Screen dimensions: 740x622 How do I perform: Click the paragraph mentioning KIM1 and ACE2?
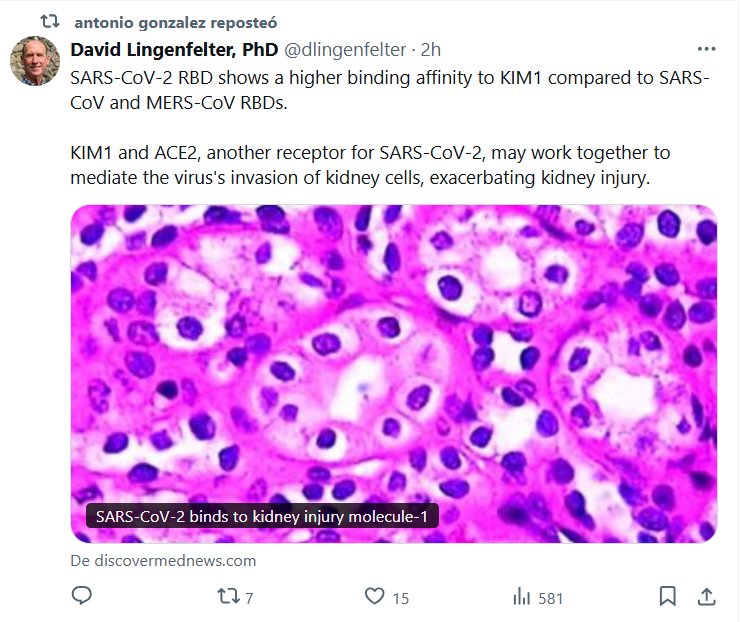click(x=370, y=165)
